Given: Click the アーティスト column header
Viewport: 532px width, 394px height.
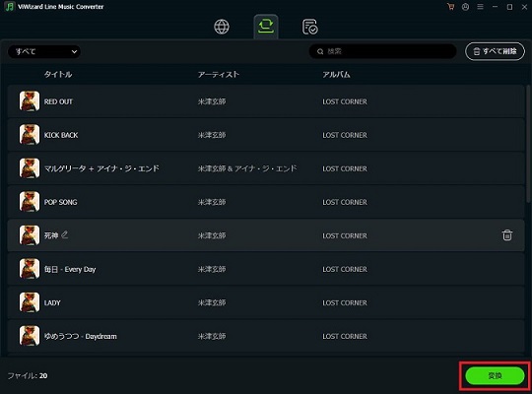Looking at the screenshot, I should point(219,74).
